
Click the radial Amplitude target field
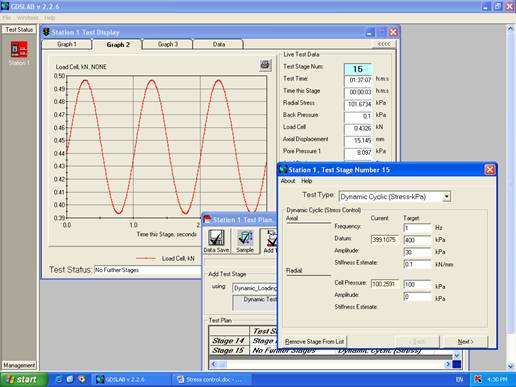coord(417,297)
